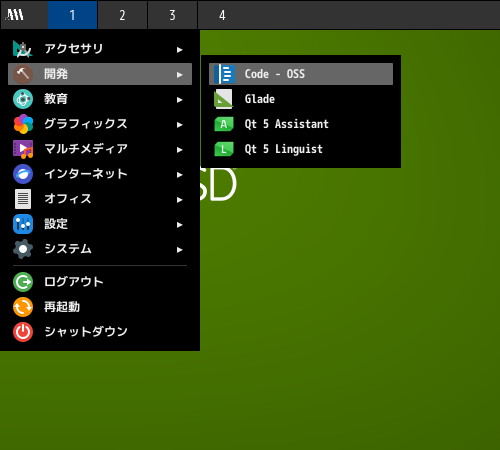Click the 設定 blue mixer icon
Image resolution: width=500 pixels, height=450 pixels.
point(23,224)
